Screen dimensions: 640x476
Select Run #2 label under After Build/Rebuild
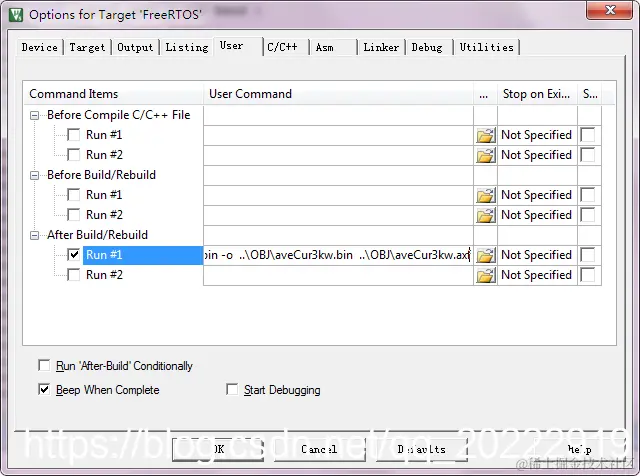104,275
